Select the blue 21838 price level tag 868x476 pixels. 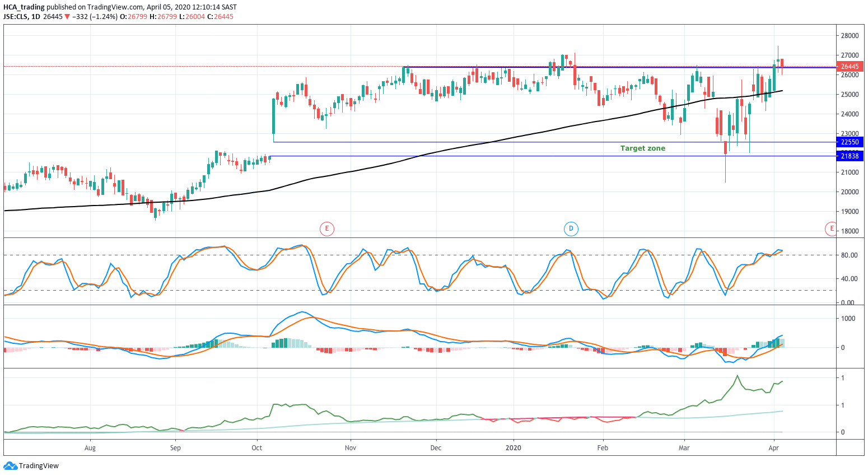point(850,156)
